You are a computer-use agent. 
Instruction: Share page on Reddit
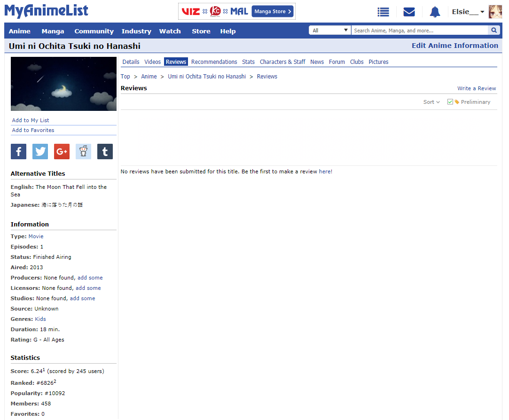83,151
